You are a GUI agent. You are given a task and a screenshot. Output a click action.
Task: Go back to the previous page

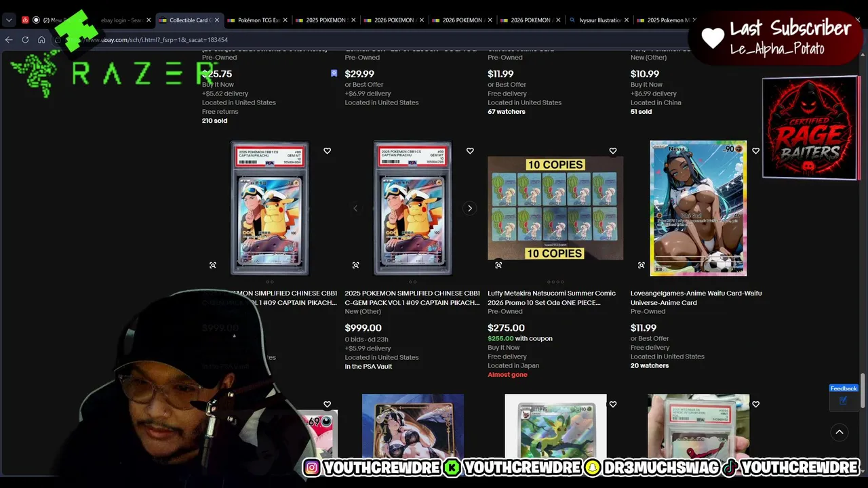(x=9, y=40)
